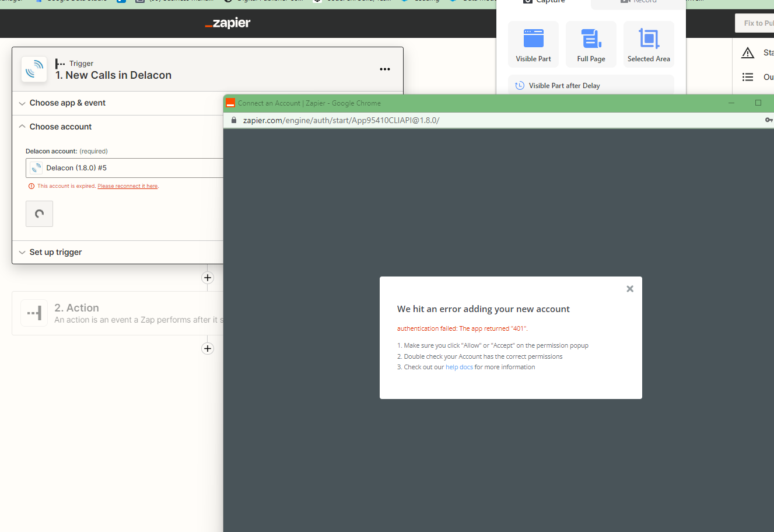774x532 pixels.
Task: Click the red authentication failed 401 message
Action: tap(462, 328)
